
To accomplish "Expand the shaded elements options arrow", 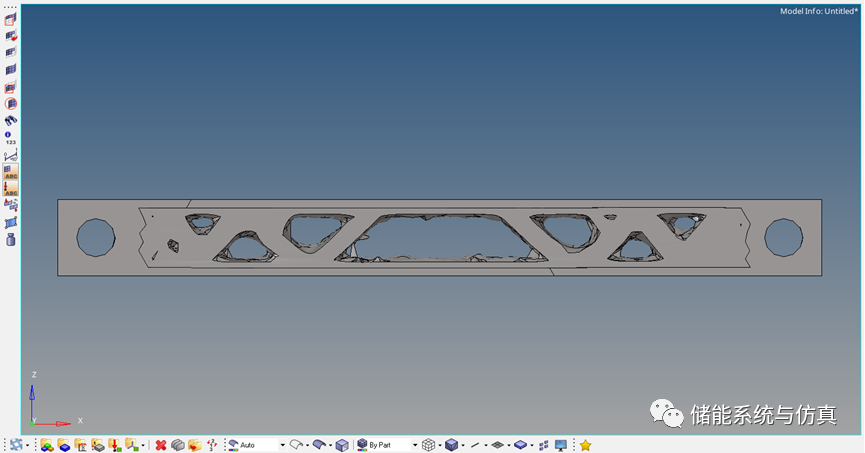I will pyautogui.click(x=462, y=445).
